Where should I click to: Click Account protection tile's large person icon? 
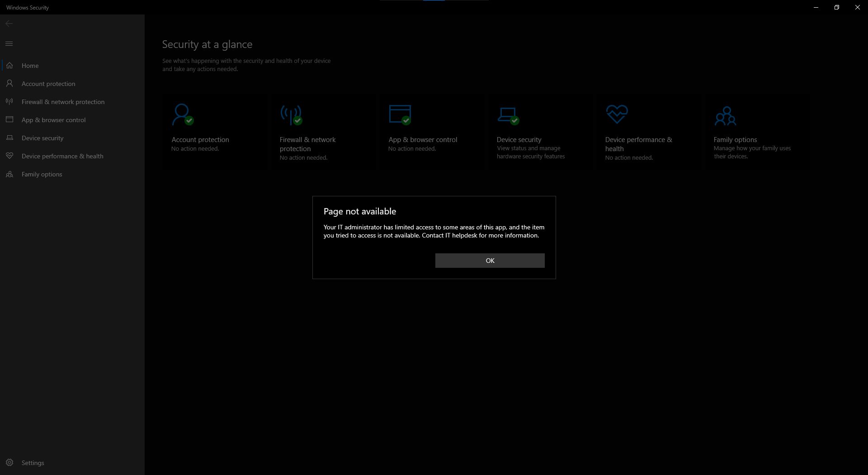point(183,114)
